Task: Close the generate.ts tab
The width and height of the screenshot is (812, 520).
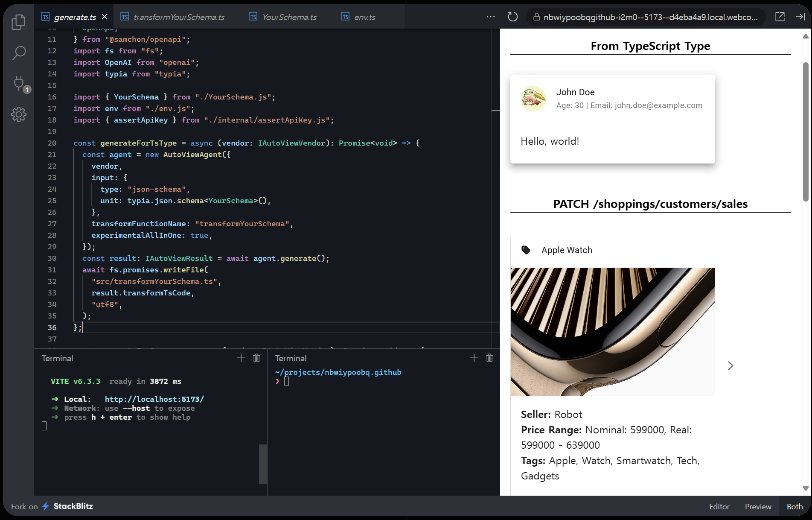Action: pos(105,17)
